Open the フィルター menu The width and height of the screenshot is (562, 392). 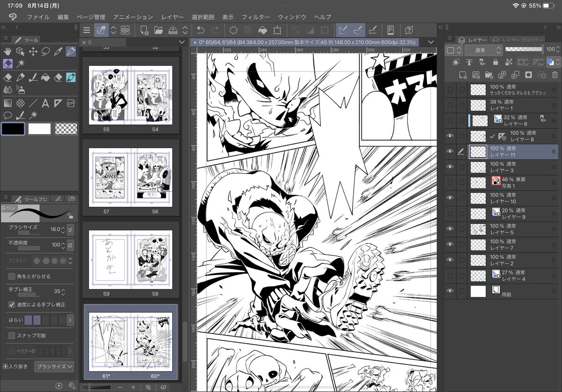click(256, 17)
